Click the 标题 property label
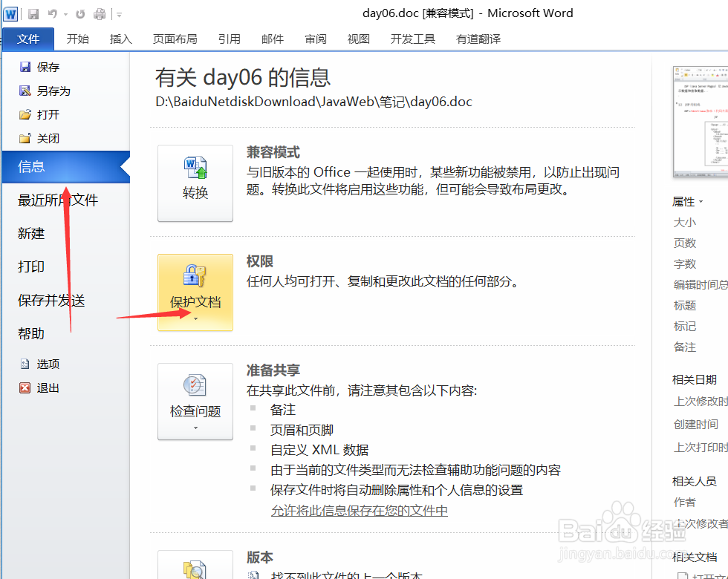Image resolution: width=728 pixels, height=579 pixels. pos(685,305)
